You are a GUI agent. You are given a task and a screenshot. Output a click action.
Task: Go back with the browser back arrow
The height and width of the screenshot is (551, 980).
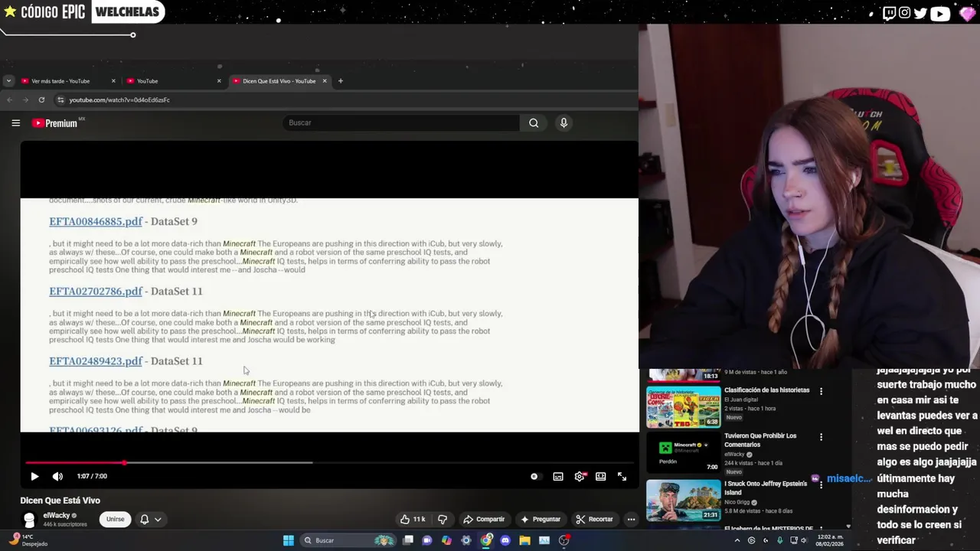tap(9, 99)
